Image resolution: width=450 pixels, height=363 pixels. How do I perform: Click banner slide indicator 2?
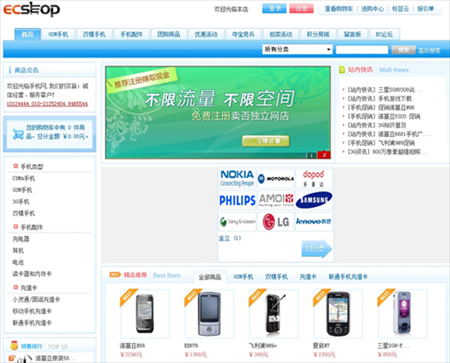tap(324, 155)
